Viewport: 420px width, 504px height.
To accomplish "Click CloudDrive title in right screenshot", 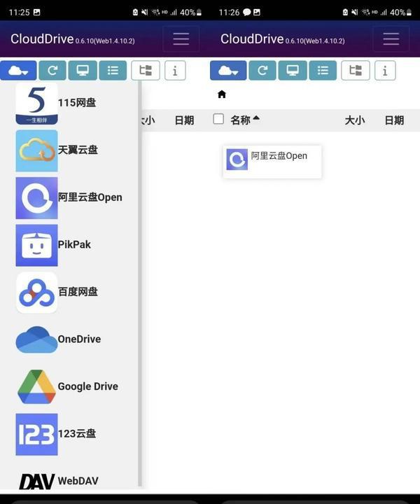I will [252, 39].
